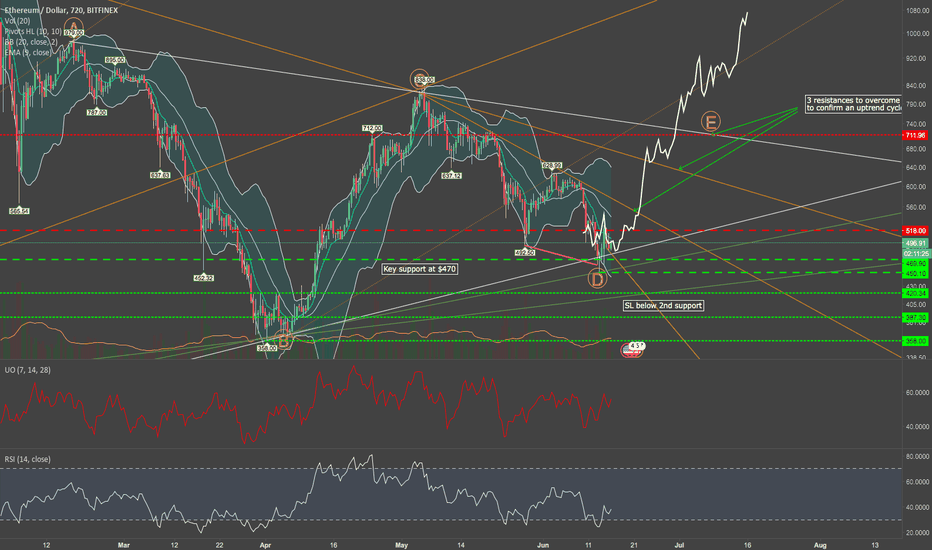The image size is (932, 550).
Task: Click the 450.10 green price label
Action: [x=915, y=274]
